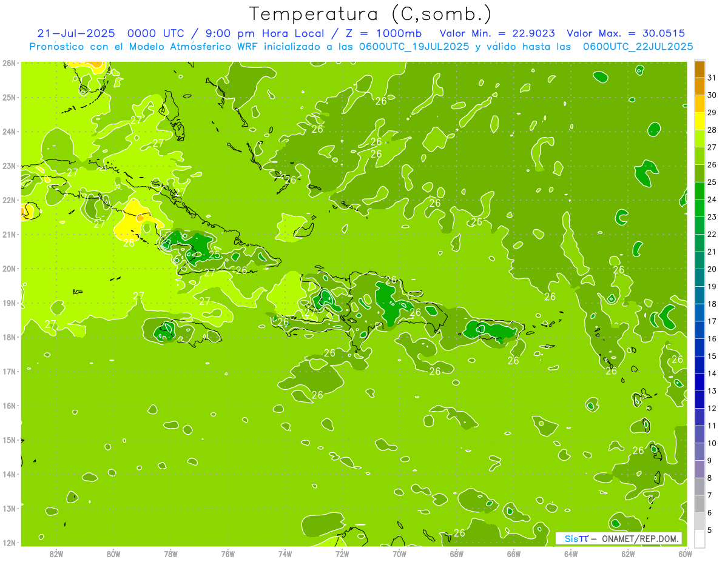Click the dark orange color bar segment above 31
Viewport: 728px width, 562px height.
click(x=699, y=69)
